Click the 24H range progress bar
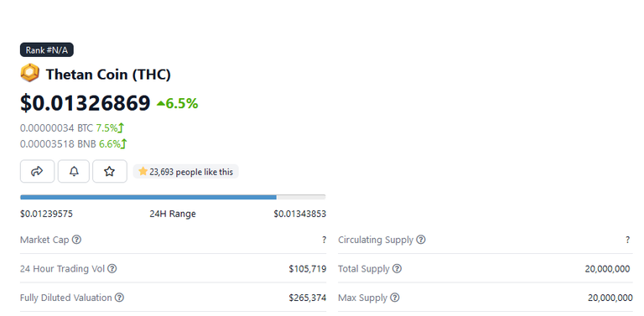This screenshot has height=316, width=644. pos(173,198)
